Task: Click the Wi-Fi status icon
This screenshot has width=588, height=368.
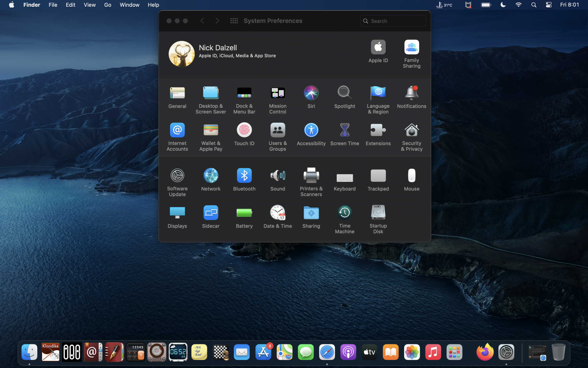Action: click(519, 5)
